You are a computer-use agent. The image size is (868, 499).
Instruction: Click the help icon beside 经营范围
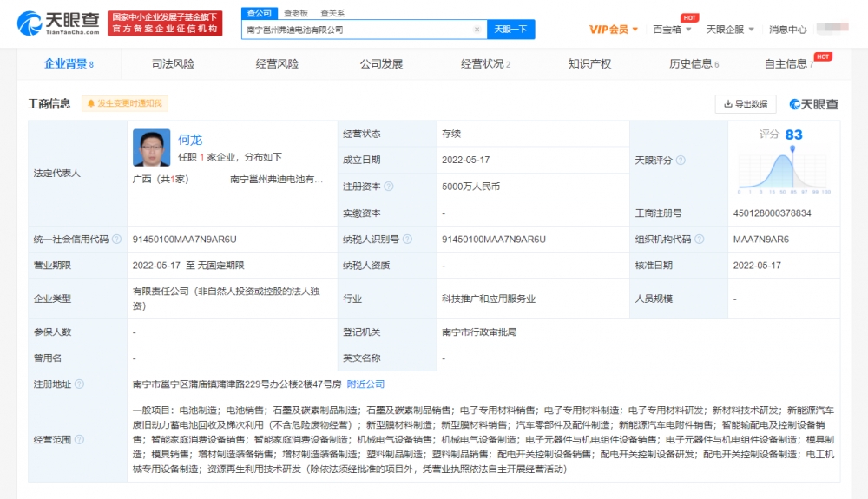click(79, 439)
